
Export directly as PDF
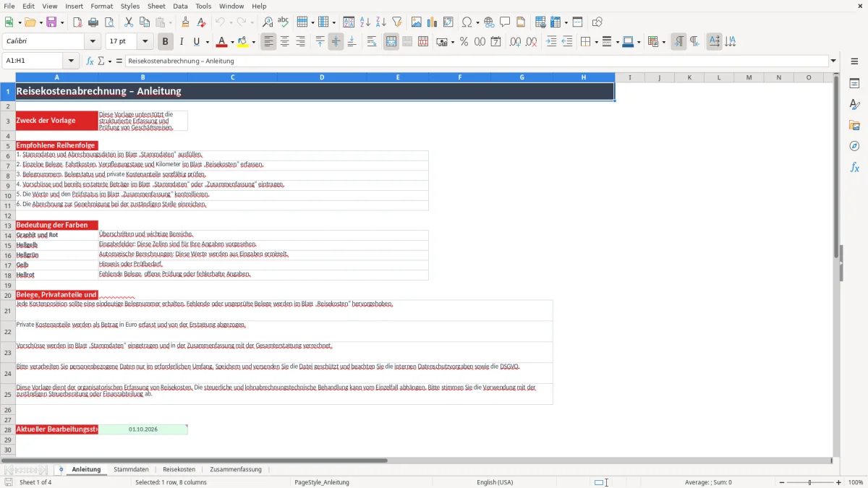77,22
